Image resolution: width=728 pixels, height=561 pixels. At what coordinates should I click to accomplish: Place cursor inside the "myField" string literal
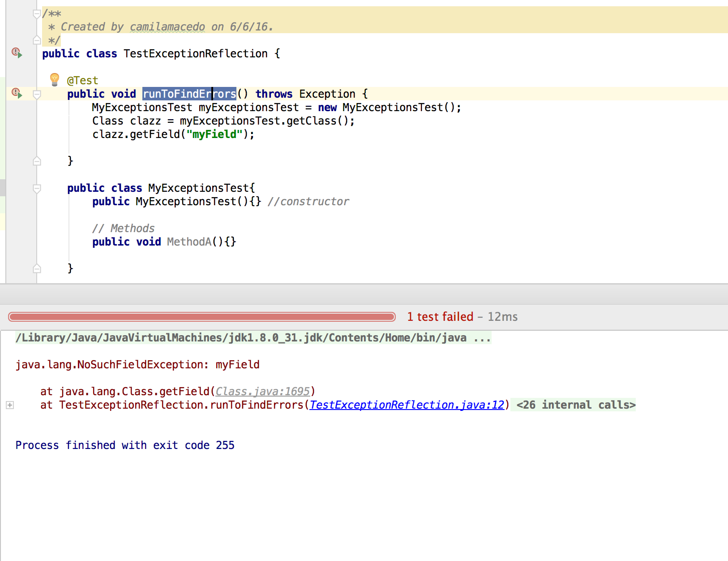coord(214,134)
